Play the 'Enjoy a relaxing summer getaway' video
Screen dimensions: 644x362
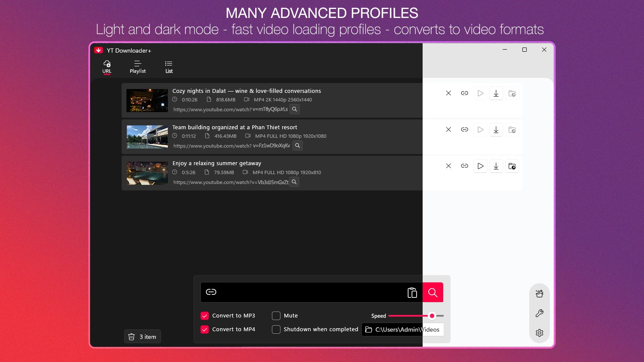click(x=480, y=166)
